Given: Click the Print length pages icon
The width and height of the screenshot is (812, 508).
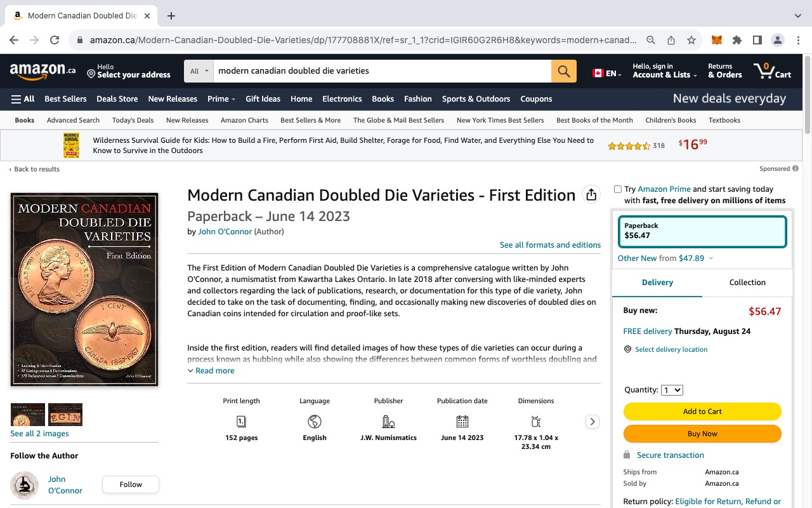Looking at the screenshot, I should [x=241, y=421].
